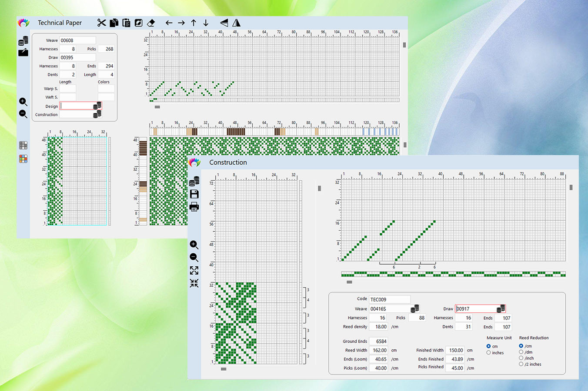588x391 pixels.
Task: Click vertical scrollbar handle of Construction threading grid
Action: coord(571,188)
